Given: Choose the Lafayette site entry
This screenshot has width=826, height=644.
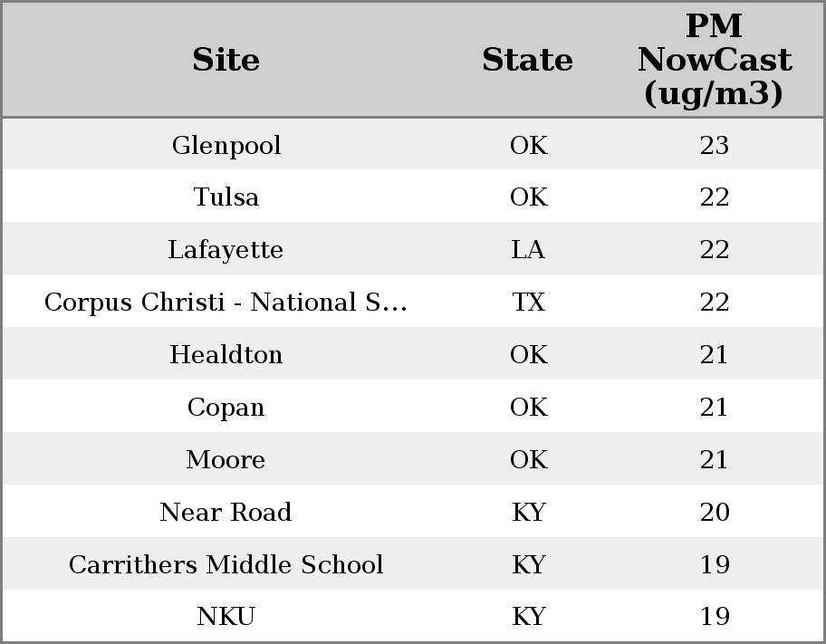Looking at the screenshot, I should click(x=226, y=250).
